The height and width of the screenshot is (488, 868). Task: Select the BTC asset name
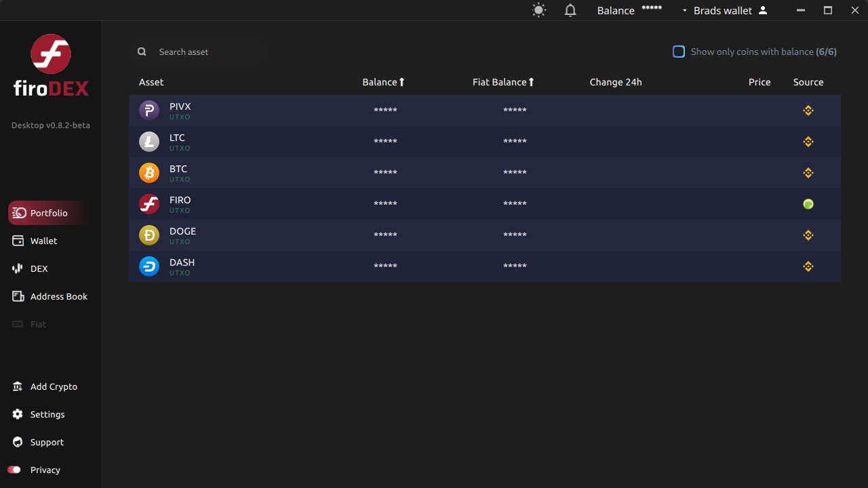pos(178,169)
